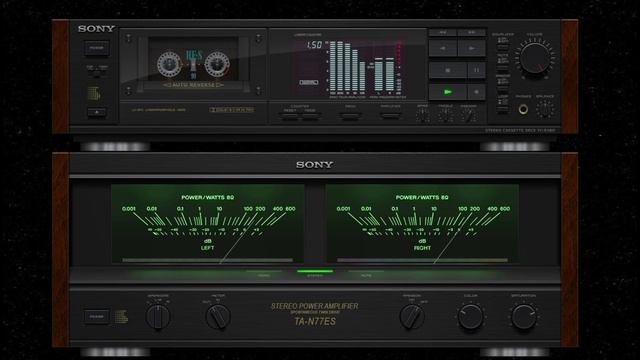This screenshot has width=640, height=360.
Task: Click the yellow badge logo under deck switch
Action: 93,93
